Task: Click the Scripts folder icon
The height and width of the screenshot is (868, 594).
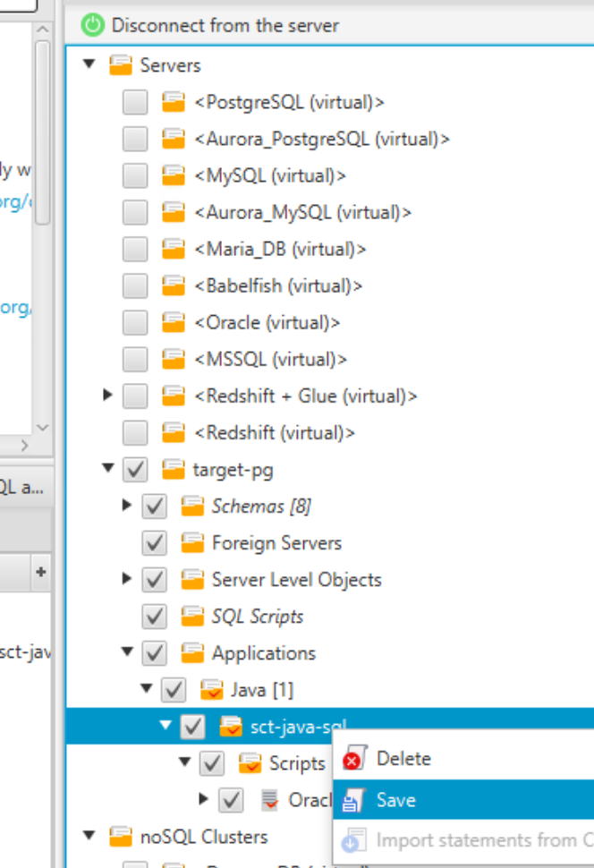Action: click(x=250, y=763)
